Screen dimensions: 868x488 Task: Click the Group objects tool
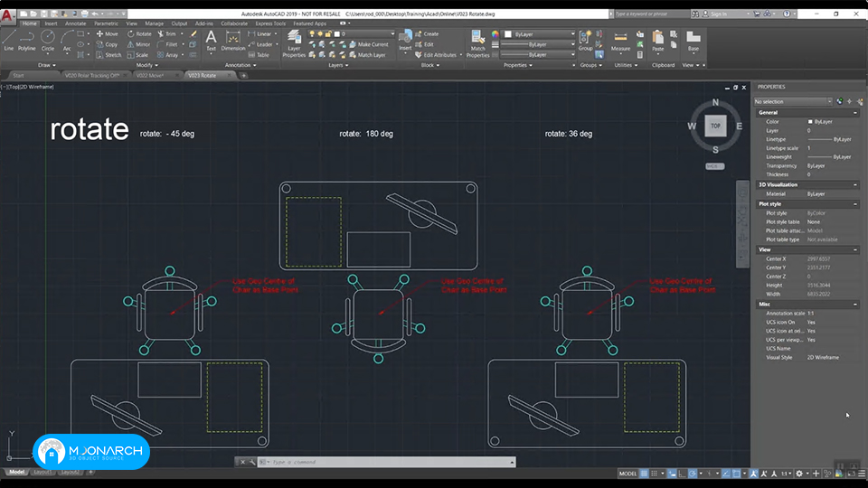585,41
